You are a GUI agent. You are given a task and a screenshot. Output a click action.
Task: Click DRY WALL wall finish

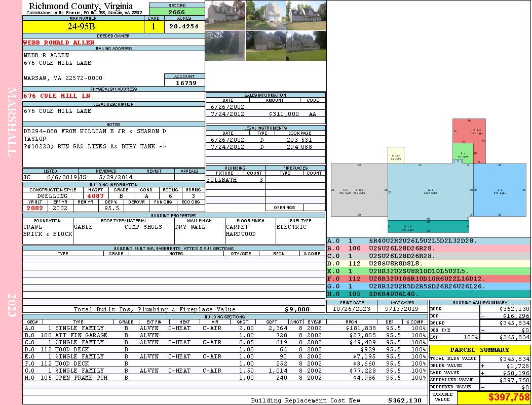[x=190, y=227]
